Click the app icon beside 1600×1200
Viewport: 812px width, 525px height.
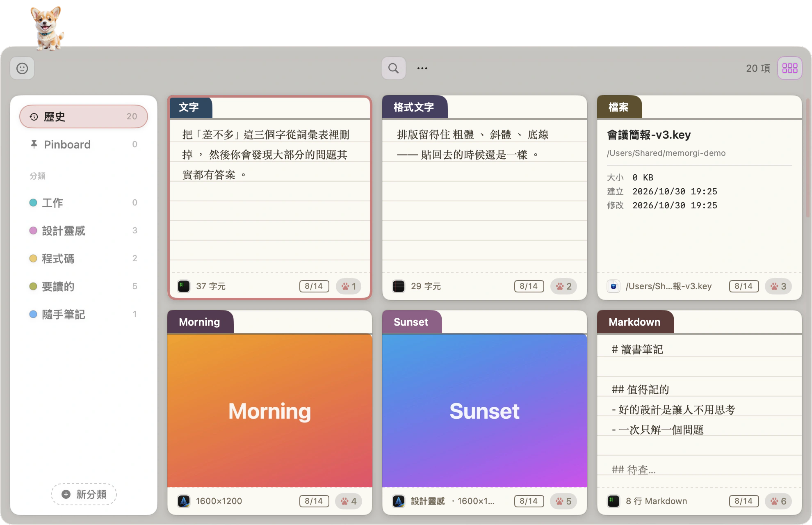tap(184, 501)
